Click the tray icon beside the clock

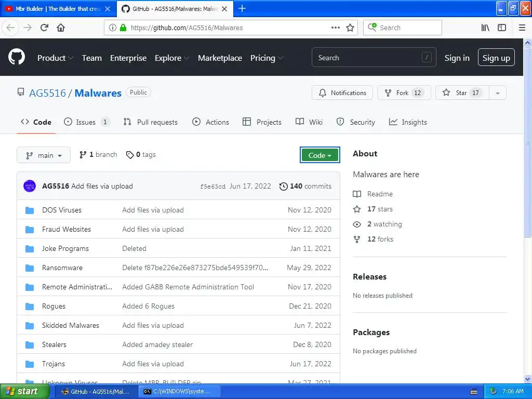point(493,391)
